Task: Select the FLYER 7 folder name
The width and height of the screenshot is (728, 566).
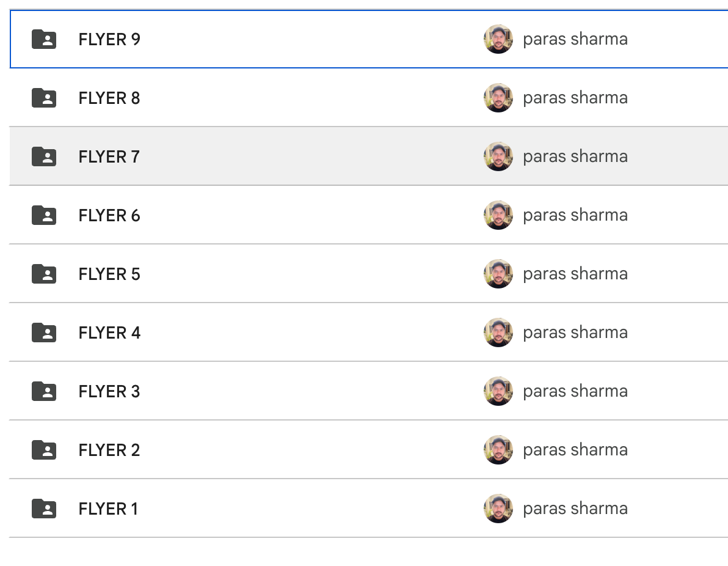Action: (x=109, y=156)
